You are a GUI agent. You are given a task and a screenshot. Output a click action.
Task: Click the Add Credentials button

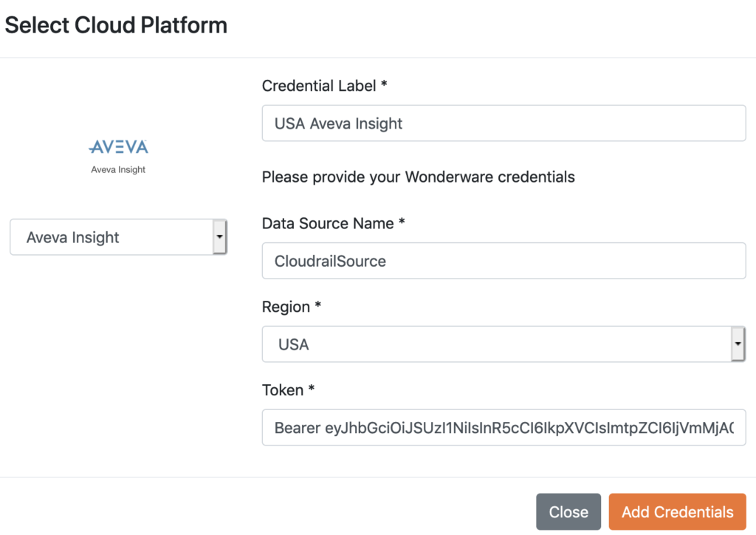point(678,512)
